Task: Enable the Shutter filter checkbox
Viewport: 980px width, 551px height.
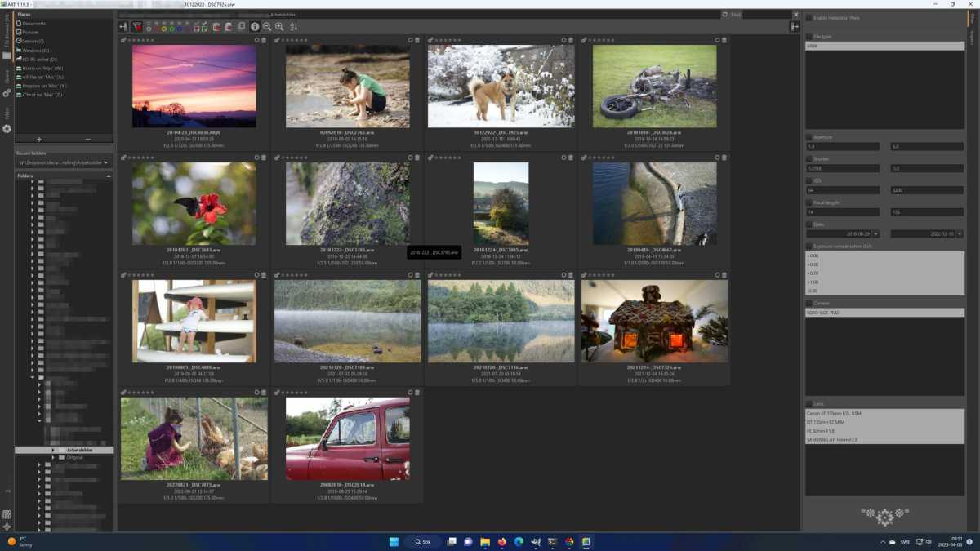Action: (809, 159)
